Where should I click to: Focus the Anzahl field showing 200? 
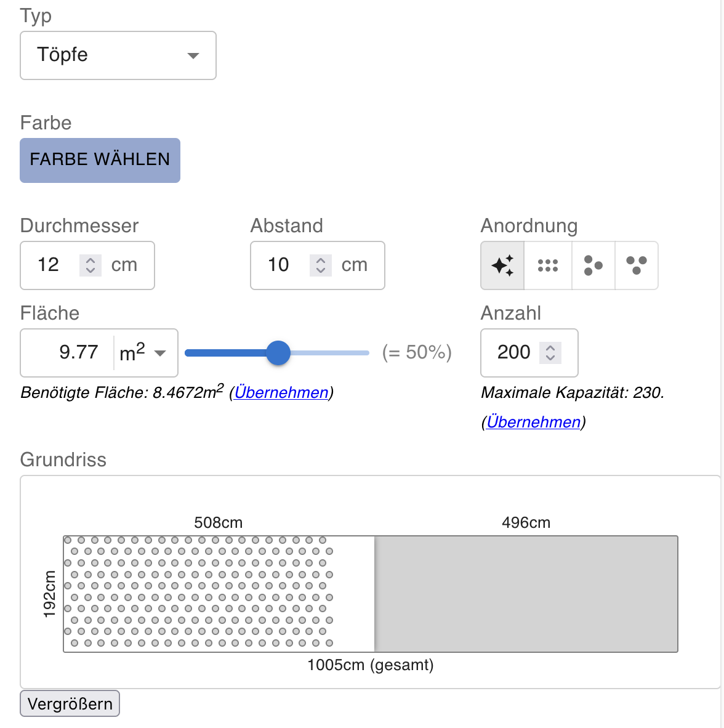click(512, 353)
